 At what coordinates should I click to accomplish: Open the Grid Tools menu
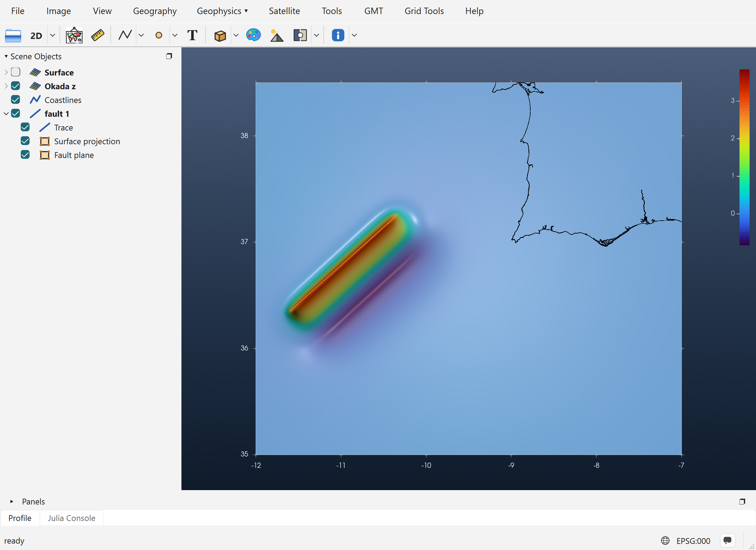pos(424,11)
